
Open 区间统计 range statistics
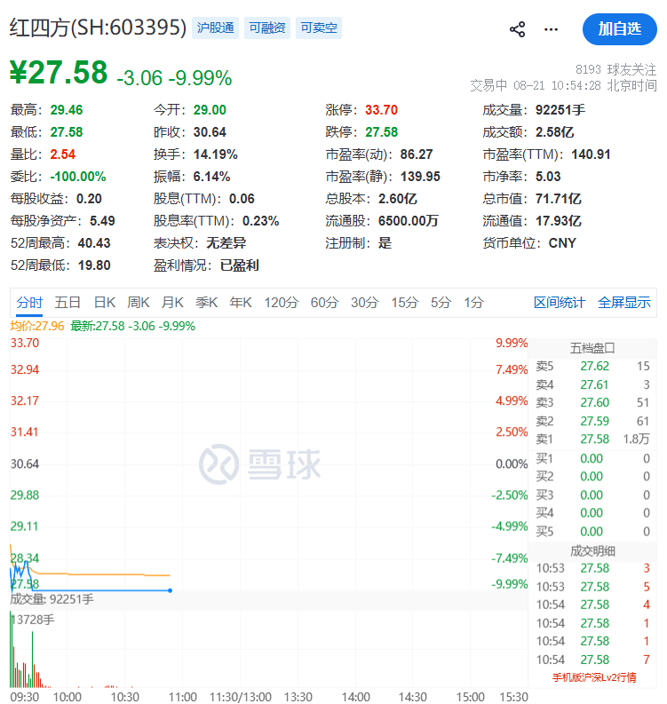[559, 303]
